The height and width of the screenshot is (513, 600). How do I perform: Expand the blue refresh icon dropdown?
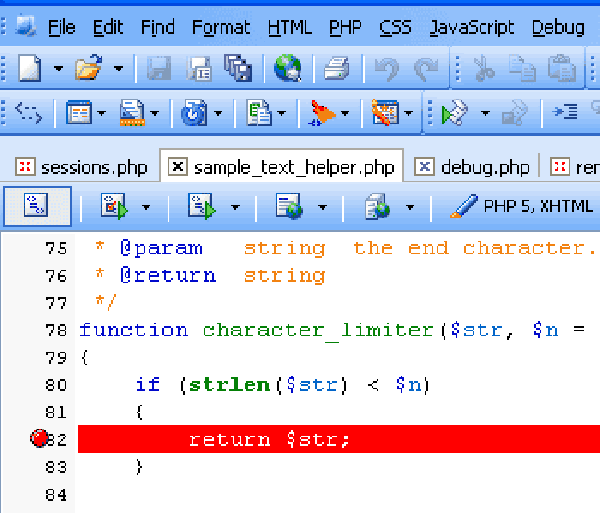pyautogui.click(x=218, y=113)
